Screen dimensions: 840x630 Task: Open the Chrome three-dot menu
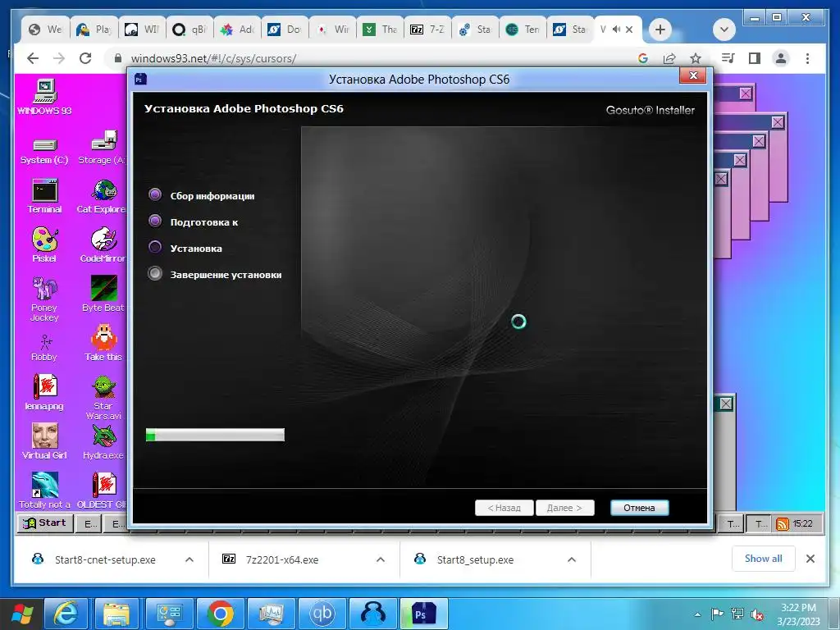[807, 58]
